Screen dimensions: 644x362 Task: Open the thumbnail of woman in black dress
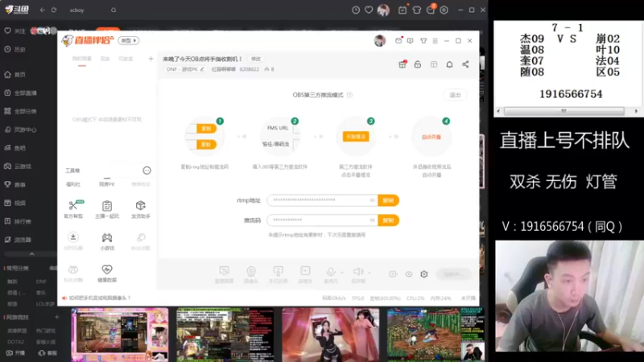pyautogui.click(x=330, y=335)
